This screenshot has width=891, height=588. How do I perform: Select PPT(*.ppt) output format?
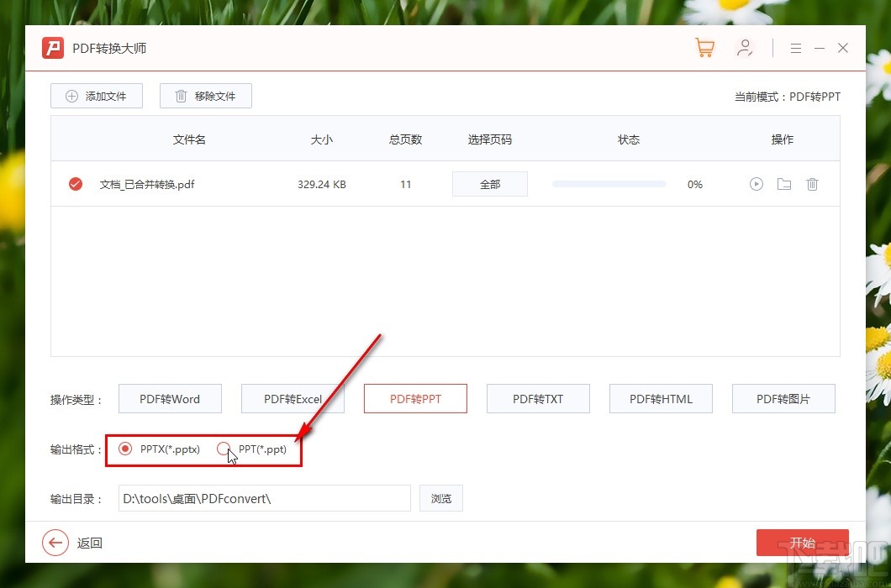pyautogui.click(x=224, y=449)
